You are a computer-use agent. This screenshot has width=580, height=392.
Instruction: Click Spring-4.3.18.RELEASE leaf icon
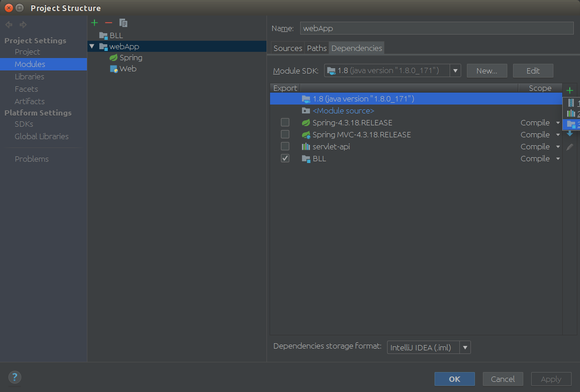pos(306,123)
